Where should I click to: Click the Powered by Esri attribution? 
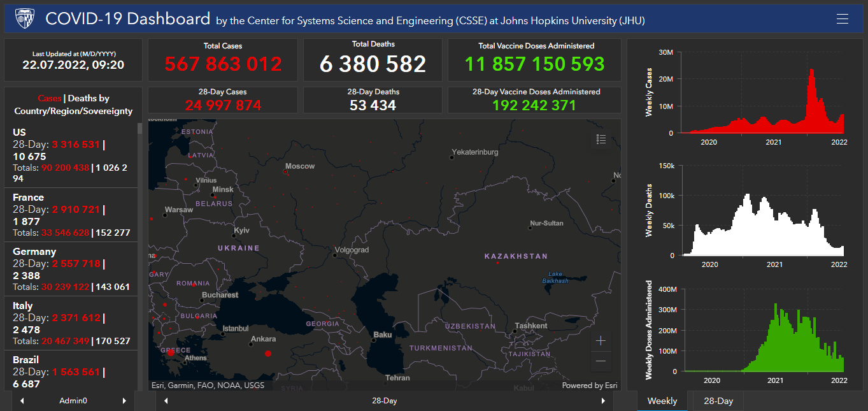click(x=589, y=386)
